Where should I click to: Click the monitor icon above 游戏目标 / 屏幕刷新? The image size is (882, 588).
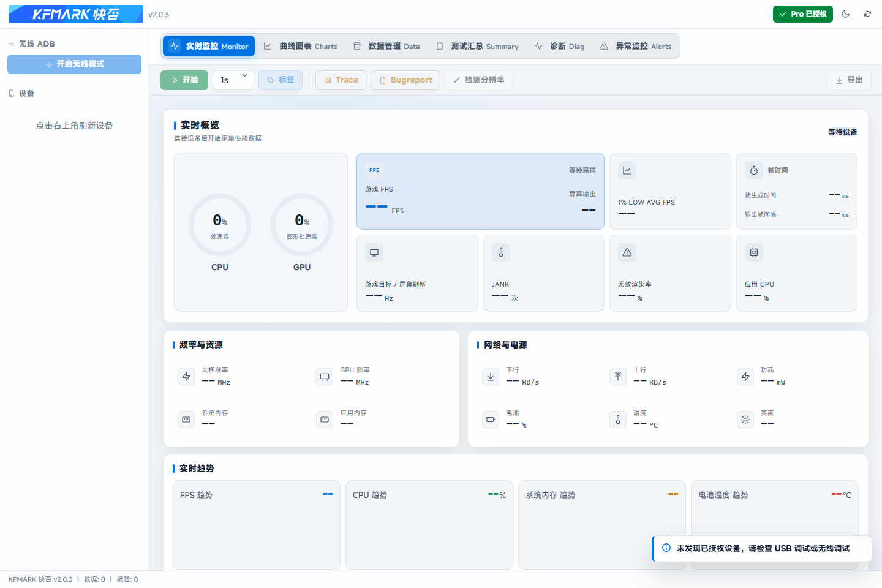[x=374, y=252]
